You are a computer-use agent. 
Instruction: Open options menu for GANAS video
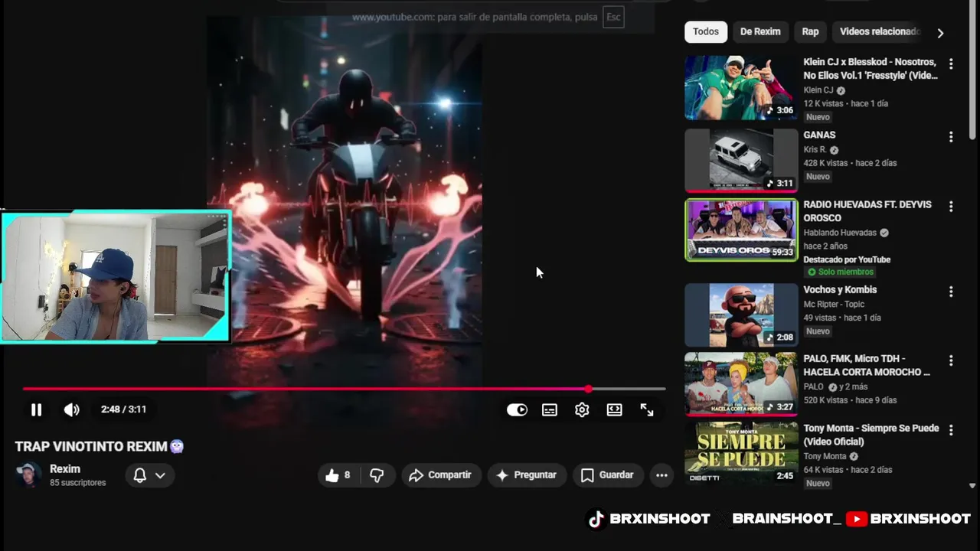click(x=951, y=137)
